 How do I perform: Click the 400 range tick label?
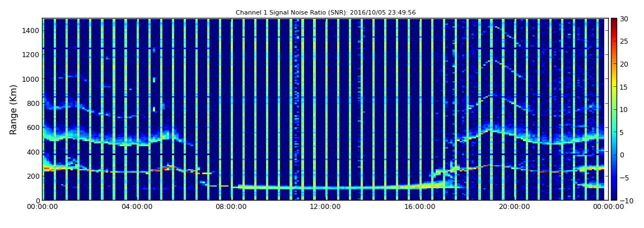tap(33, 152)
